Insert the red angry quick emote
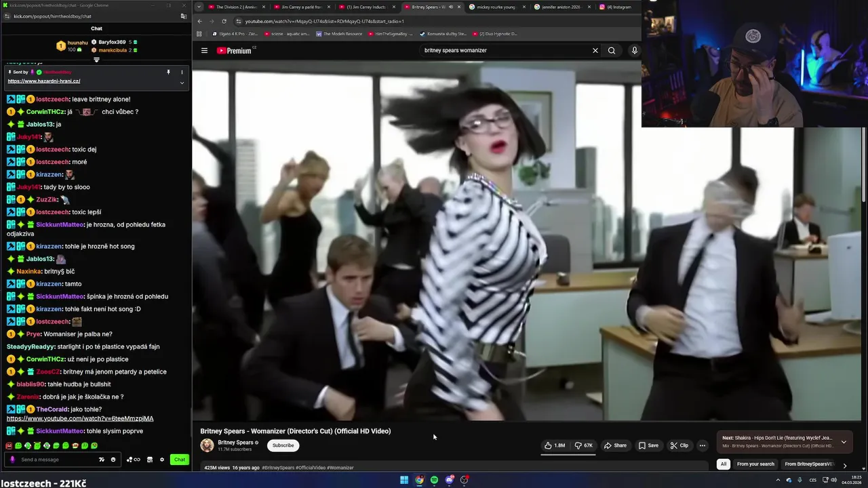Image resolution: width=868 pixels, height=488 pixels. [x=9, y=446]
